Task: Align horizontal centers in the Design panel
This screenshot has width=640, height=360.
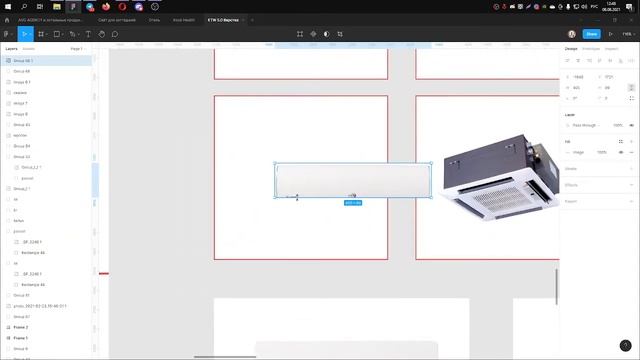Action: (578, 60)
